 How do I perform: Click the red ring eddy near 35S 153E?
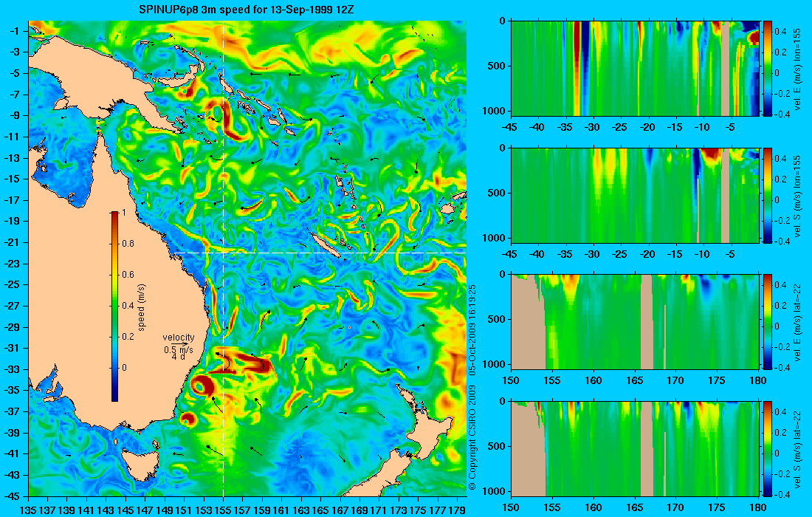click(x=201, y=386)
